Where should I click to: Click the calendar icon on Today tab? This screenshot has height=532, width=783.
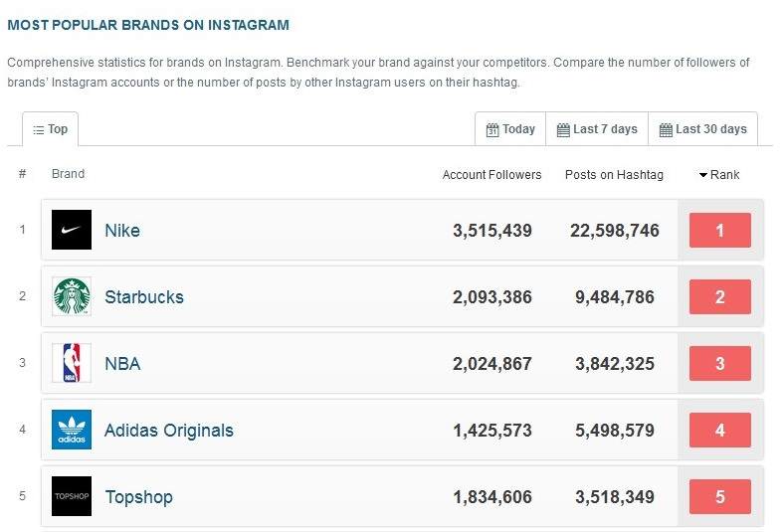(x=492, y=129)
